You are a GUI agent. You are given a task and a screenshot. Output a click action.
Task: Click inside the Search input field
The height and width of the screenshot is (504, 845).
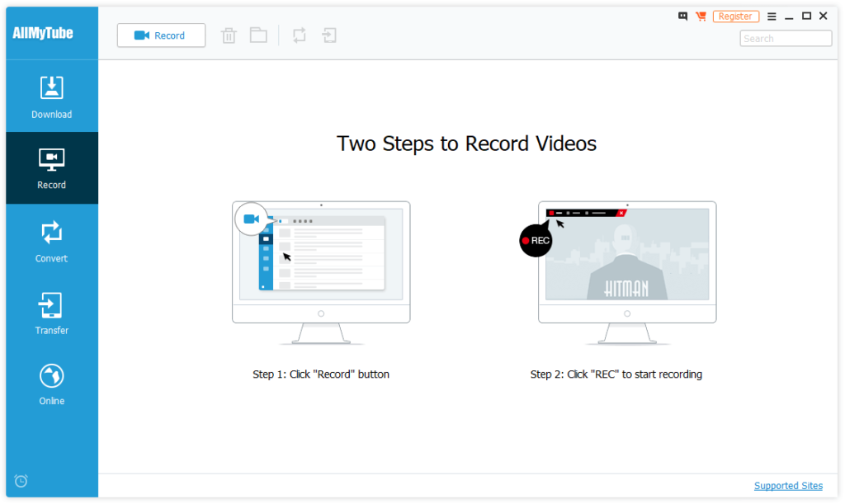pos(785,38)
